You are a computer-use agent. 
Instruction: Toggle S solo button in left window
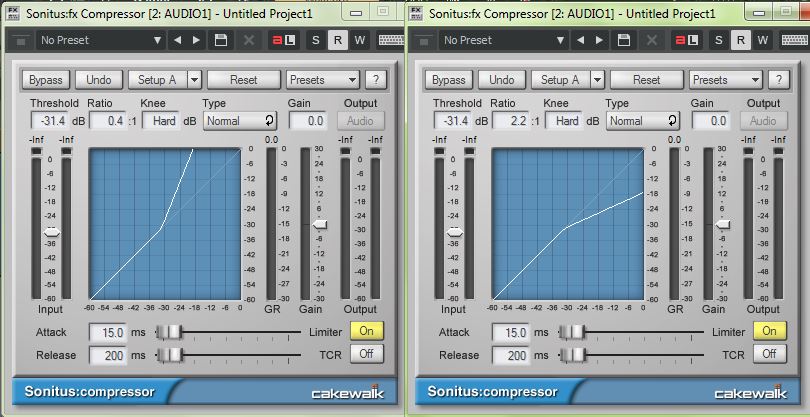pos(316,40)
